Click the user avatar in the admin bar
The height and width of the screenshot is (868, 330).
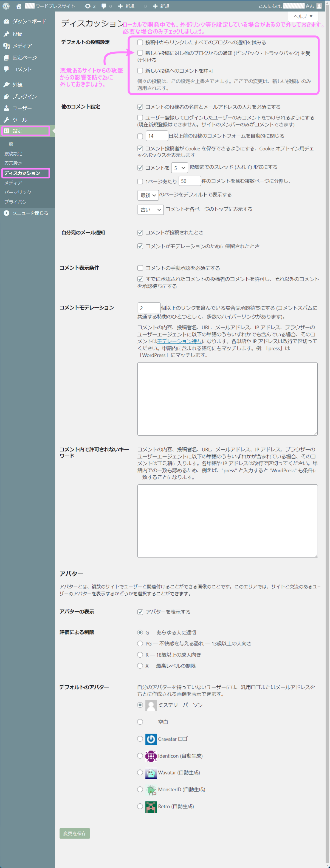(319, 6)
